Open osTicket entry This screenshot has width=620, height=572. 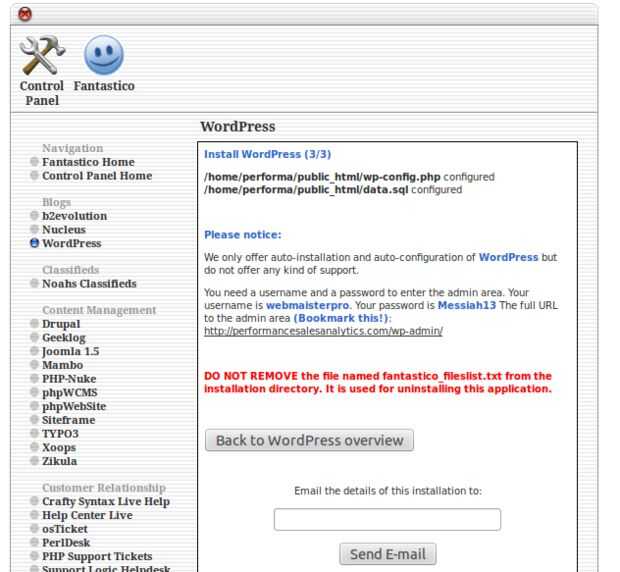[x=65, y=529]
